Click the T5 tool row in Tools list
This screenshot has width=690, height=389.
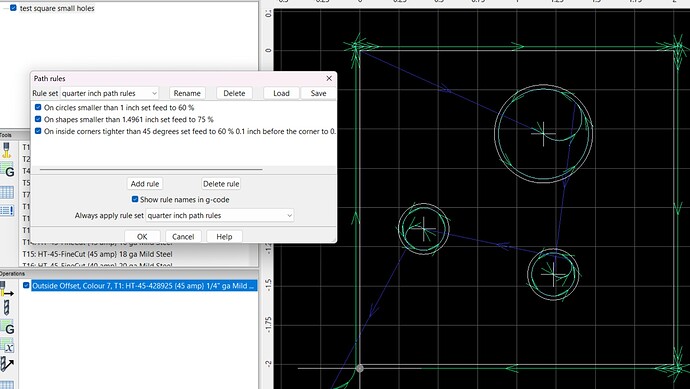(x=26, y=183)
